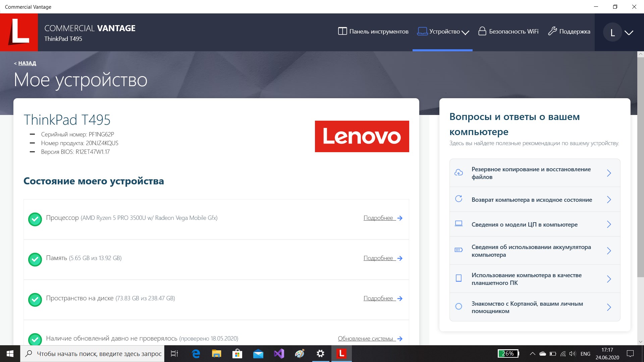Open Знакомство с Кортаной item
The image size is (644, 362).
[535, 307]
